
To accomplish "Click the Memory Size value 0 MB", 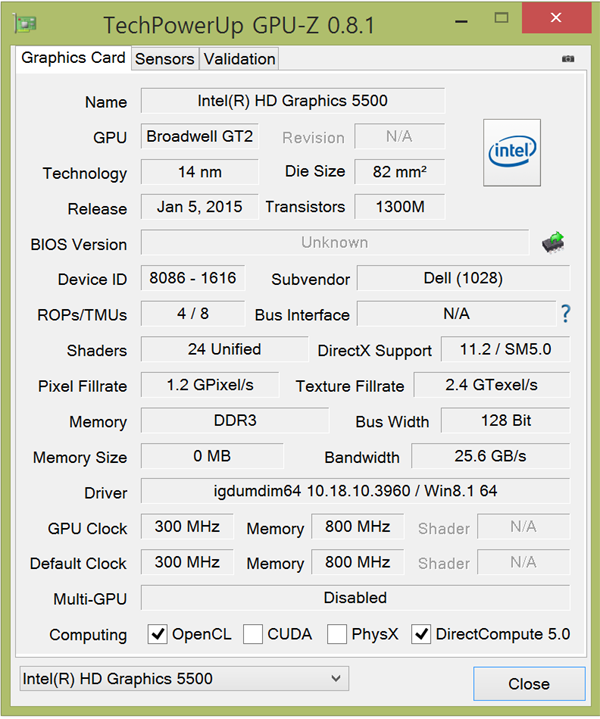I will click(212, 456).
